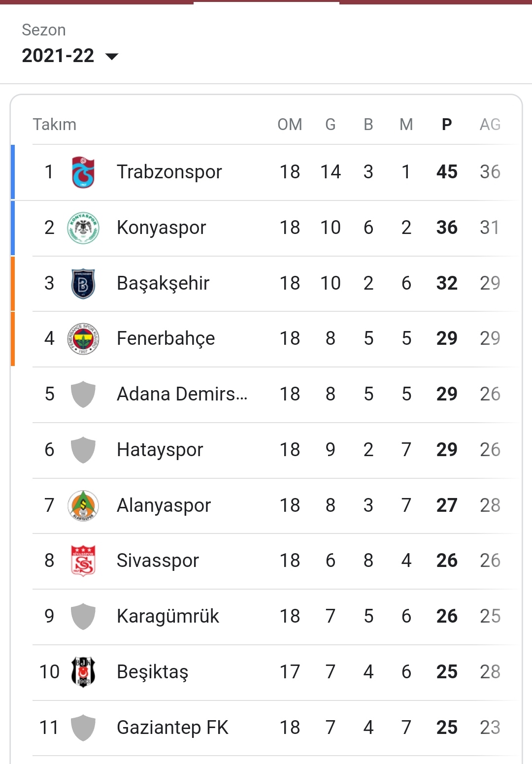Click the AG goals column header
The height and width of the screenshot is (764, 532).
pyautogui.click(x=490, y=124)
